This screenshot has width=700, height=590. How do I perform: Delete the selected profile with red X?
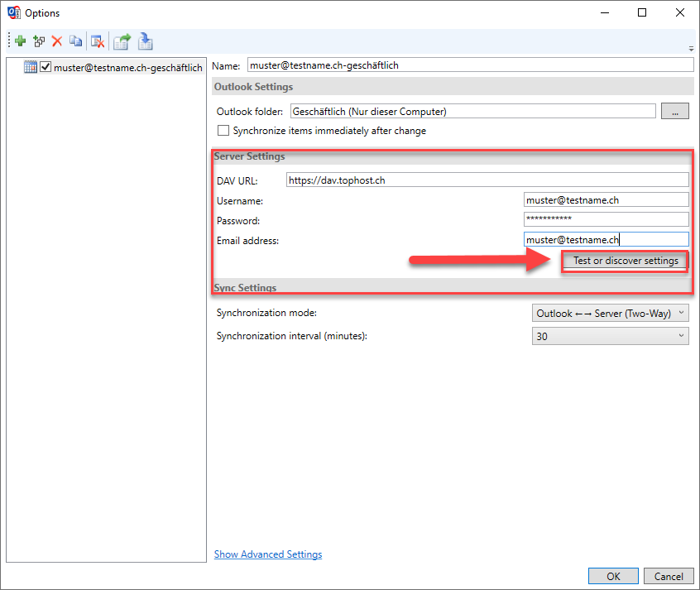57,41
